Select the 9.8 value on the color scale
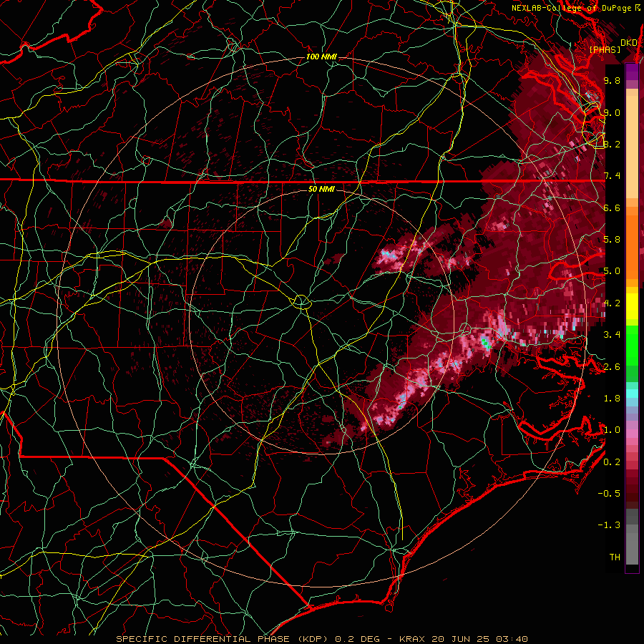The image size is (644, 644). 612,80
